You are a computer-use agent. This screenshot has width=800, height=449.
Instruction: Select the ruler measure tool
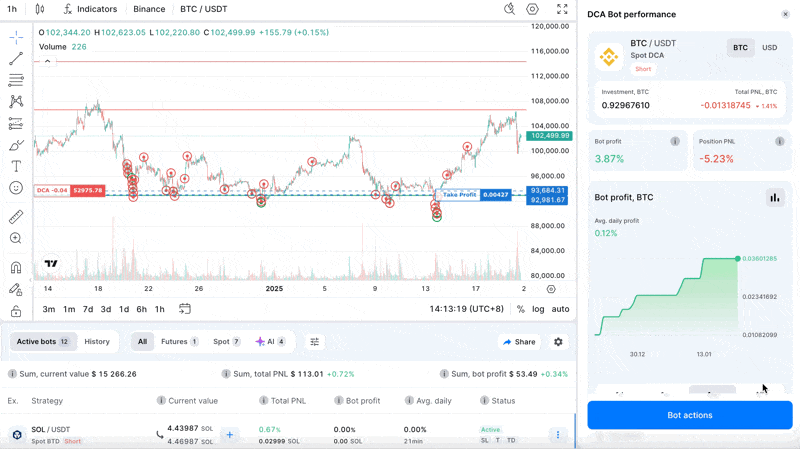pyautogui.click(x=16, y=217)
